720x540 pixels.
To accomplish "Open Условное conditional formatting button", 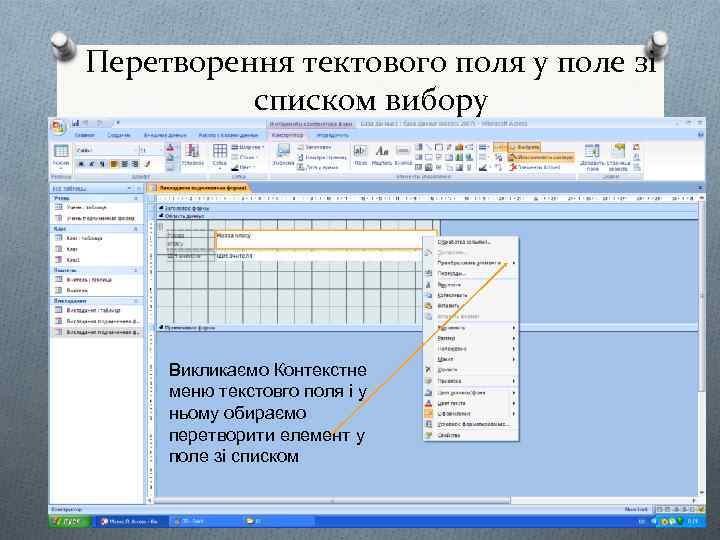I will tap(193, 155).
